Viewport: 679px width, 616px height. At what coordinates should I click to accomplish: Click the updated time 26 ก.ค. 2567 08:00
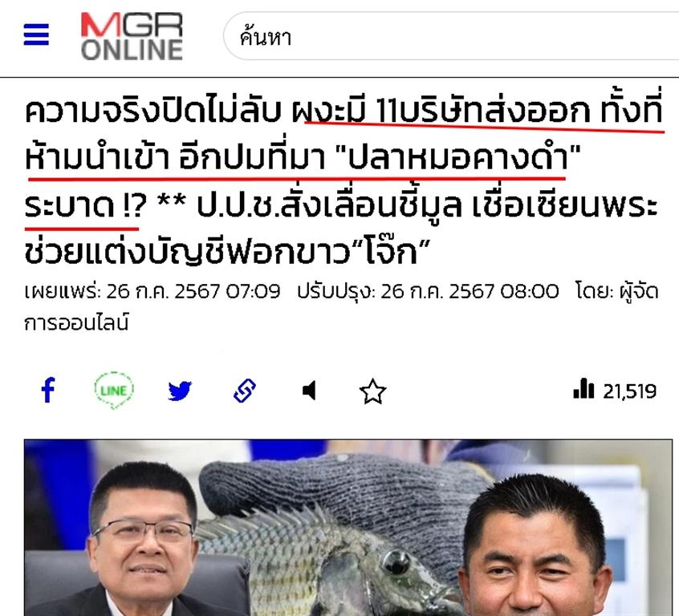pyautogui.click(x=470, y=291)
